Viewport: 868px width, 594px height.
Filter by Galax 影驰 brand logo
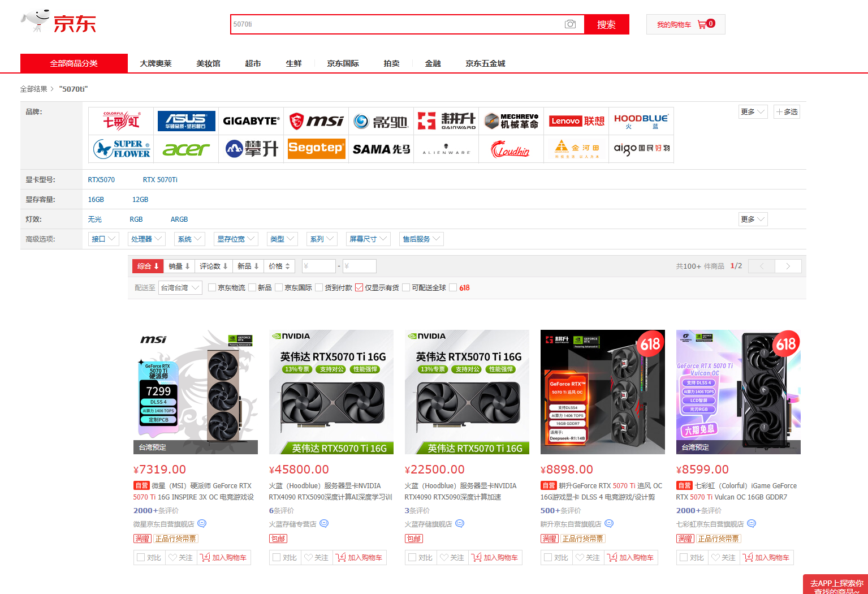pos(381,120)
